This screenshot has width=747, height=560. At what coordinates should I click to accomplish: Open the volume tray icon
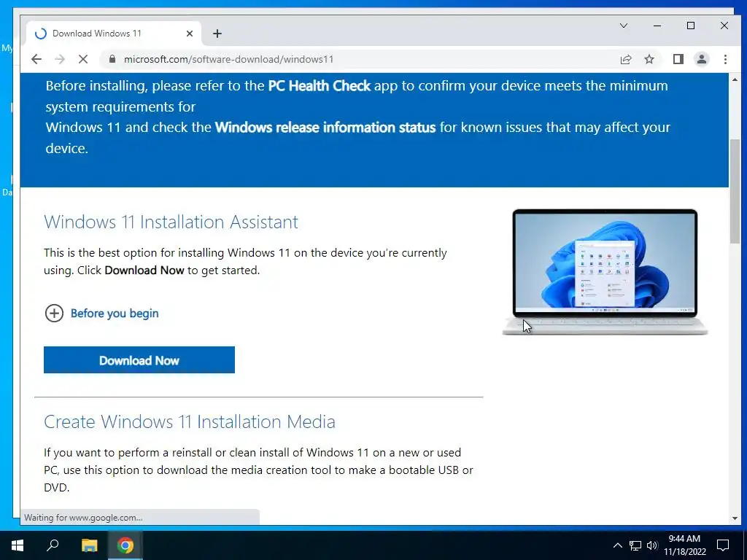[x=652, y=545]
